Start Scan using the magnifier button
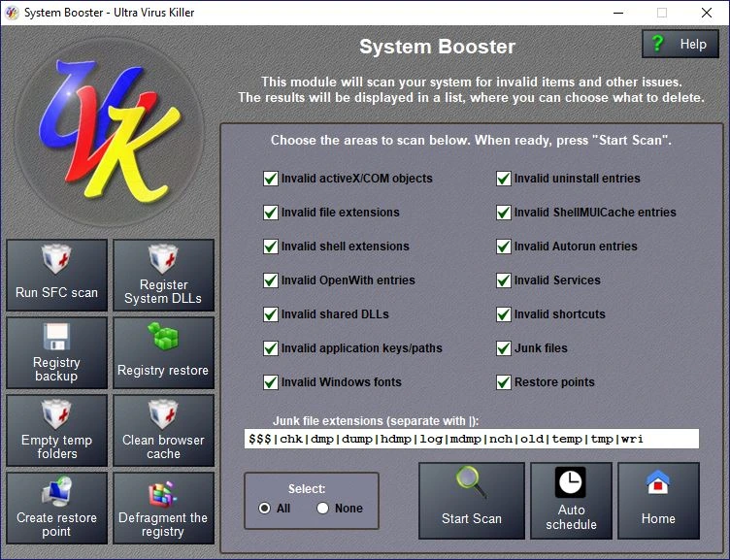The image size is (730, 560). click(472, 501)
